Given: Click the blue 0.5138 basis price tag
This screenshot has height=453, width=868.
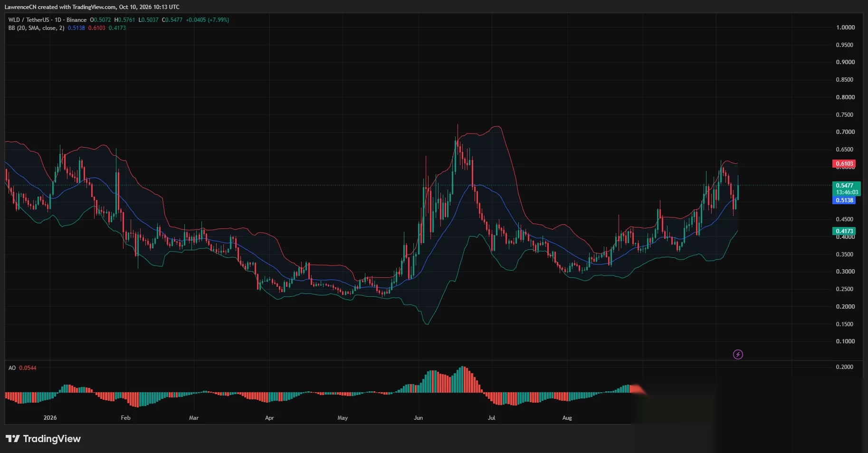Looking at the screenshot, I should click(844, 200).
